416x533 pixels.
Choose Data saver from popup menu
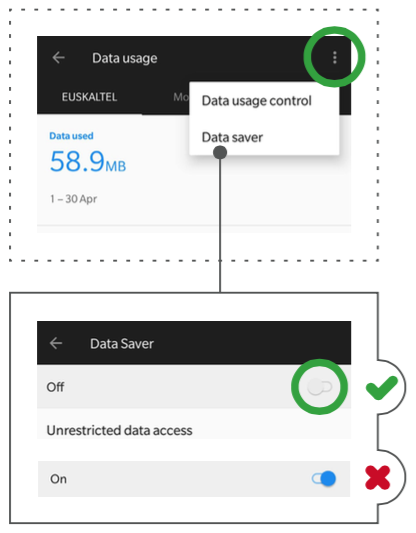tap(232, 137)
